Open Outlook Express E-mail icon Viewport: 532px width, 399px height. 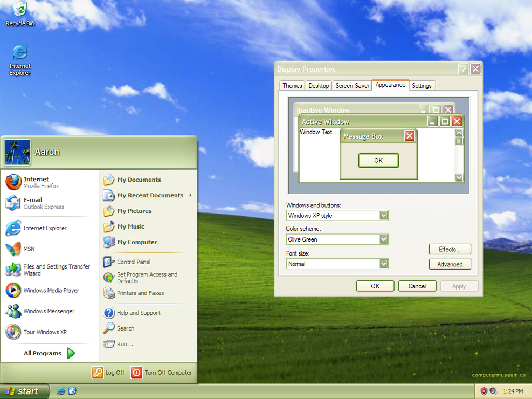[x=13, y=203]
